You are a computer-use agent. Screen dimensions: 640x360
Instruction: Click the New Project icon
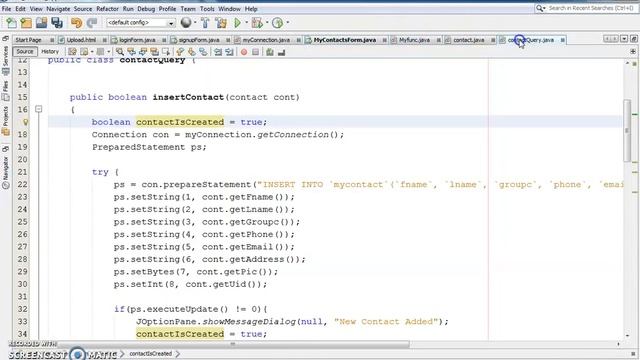click(26, 23)
